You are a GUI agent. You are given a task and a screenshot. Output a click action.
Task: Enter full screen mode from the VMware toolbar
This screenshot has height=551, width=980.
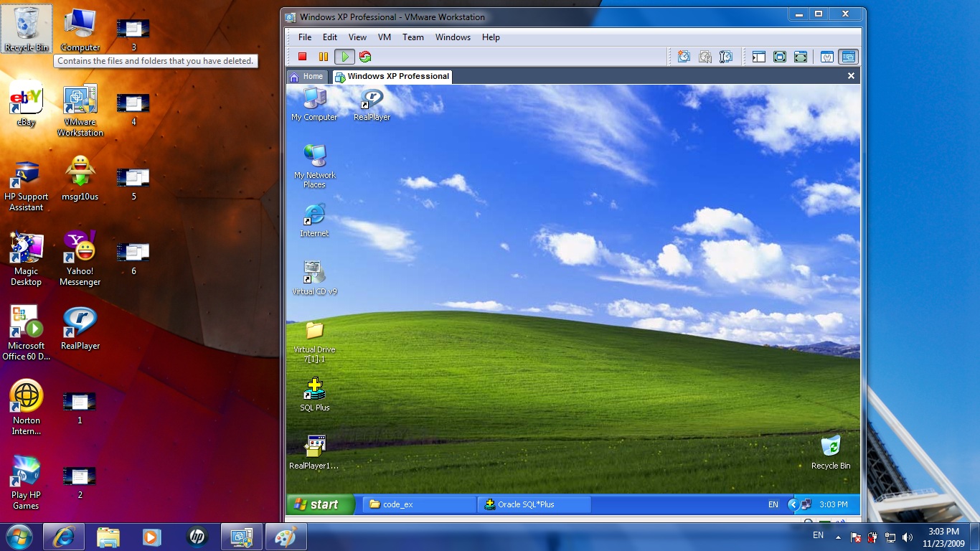coord(780,57)
